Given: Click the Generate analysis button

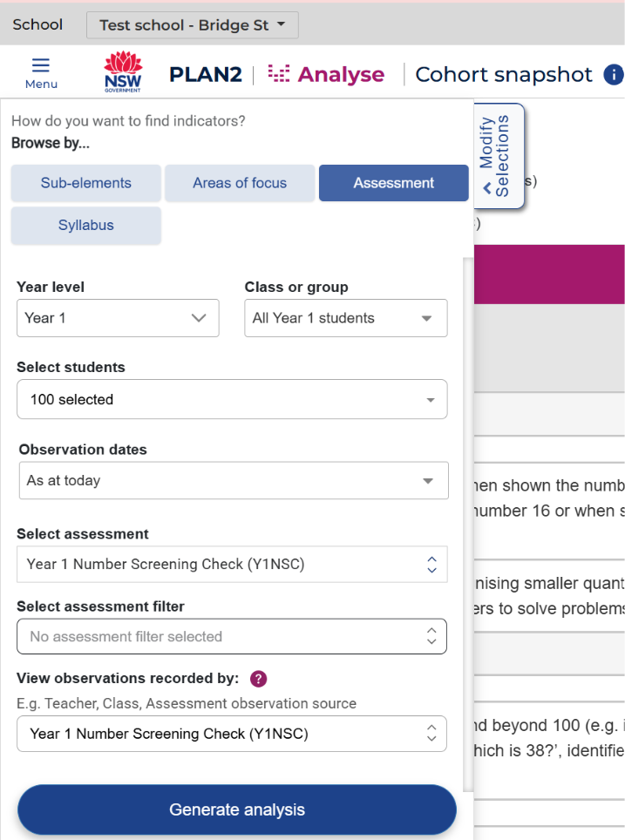Looking at the screenshot, I should click(x=237, y=810).
